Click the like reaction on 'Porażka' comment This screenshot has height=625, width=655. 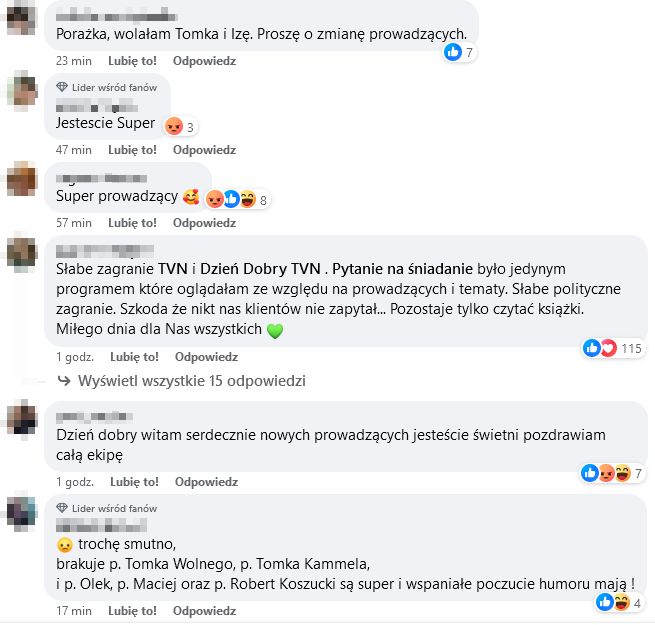click(x=453, y=52)
